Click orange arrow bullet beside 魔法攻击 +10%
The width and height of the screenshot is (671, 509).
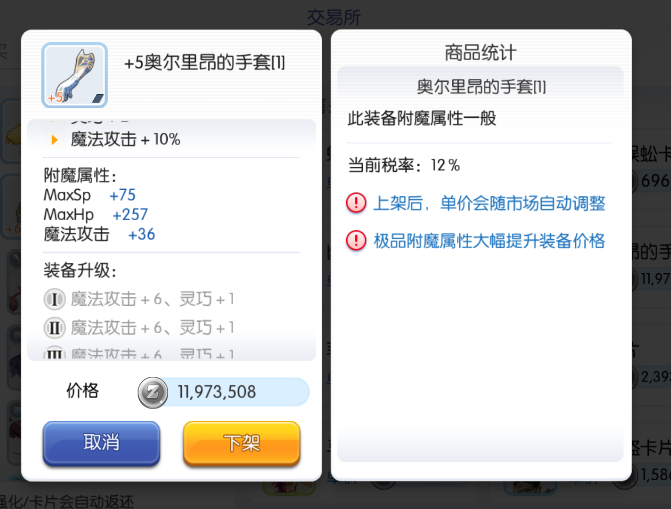tap(55, 140)
